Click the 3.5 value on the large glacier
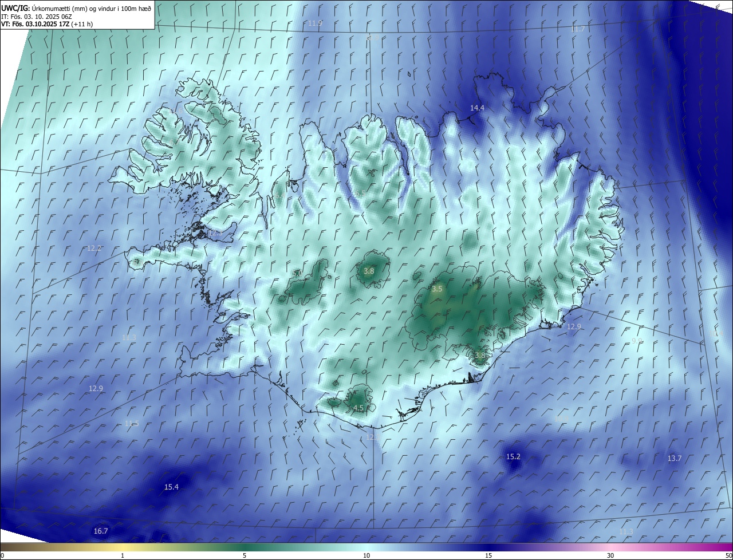This screenshot has height=560, width=733. coord(437,289)
